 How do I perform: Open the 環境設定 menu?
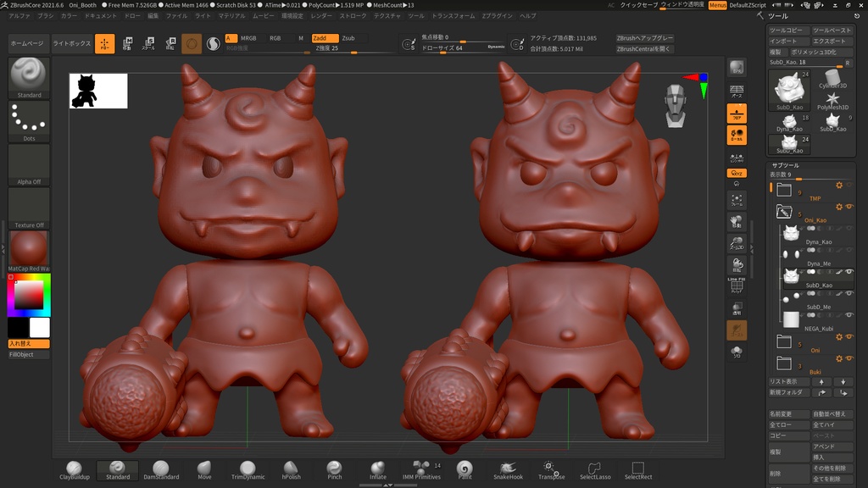click(292, 16)
